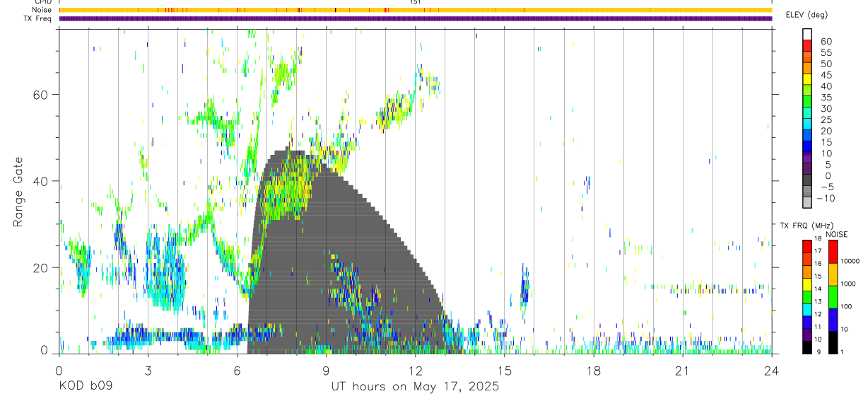Click the green block of the NOISE scale
The width and height of the screenshot is (868, 401).
833,297
